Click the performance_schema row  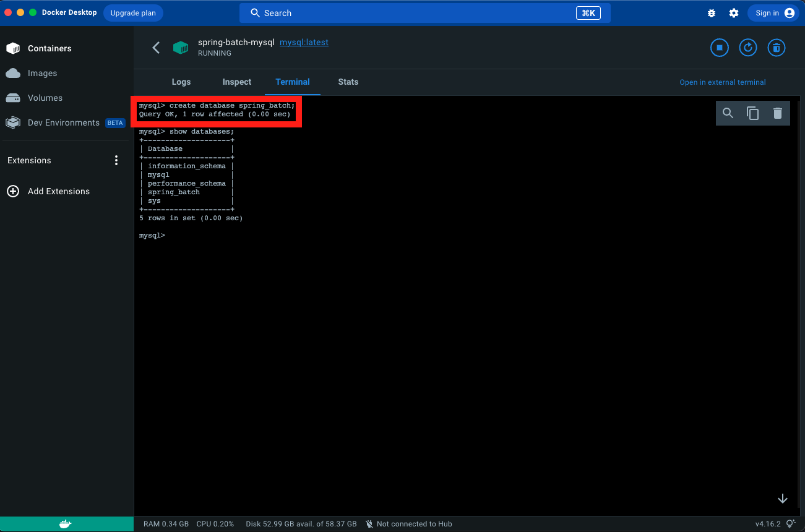coord(186,184)
